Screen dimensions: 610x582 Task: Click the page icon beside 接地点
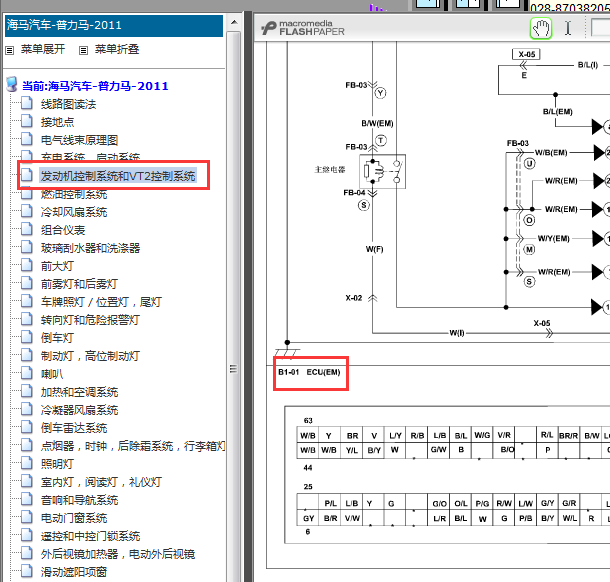click(x=26, y=121)
